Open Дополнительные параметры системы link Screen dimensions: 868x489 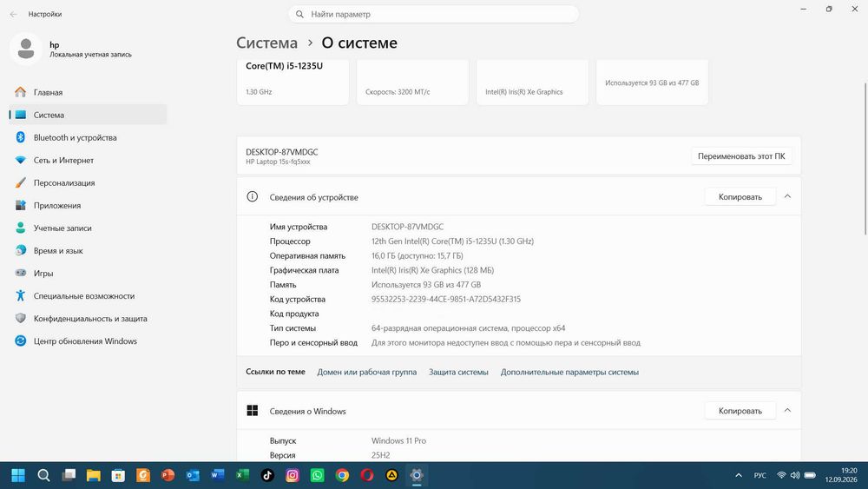[x=569, y=372]
